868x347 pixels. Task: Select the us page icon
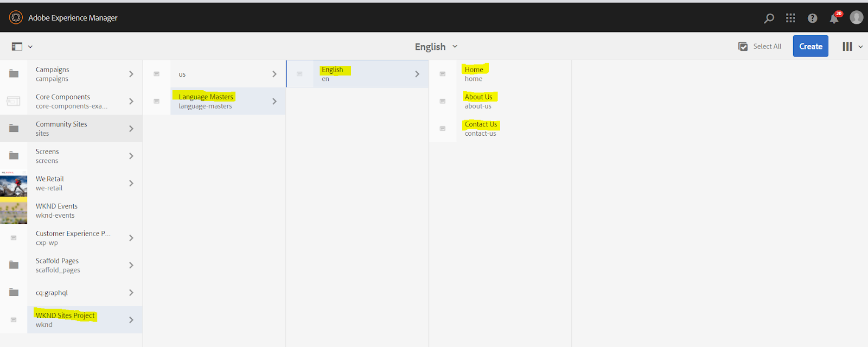157,74
